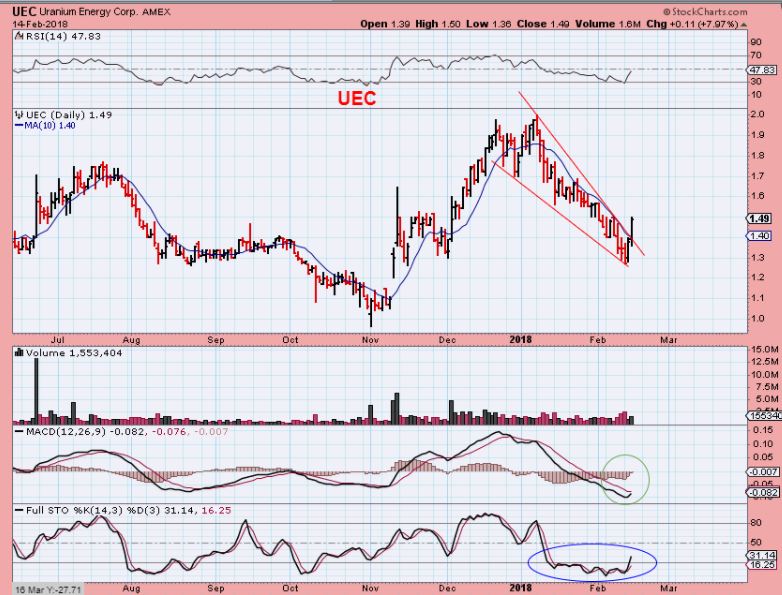
Task: Click the Volume 1,553,404 panel label
Action: pos(74,353)
